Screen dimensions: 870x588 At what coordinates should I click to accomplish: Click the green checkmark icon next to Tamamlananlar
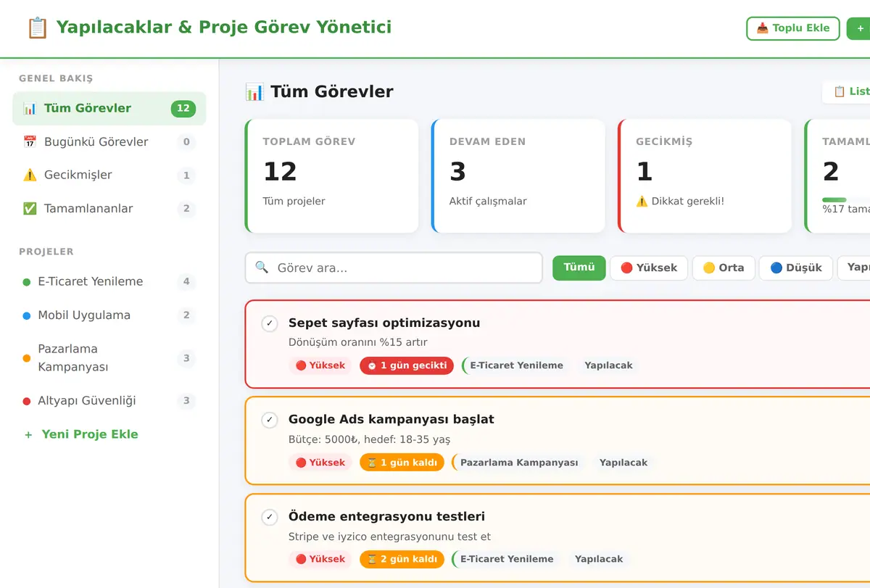click(x=30, y=209)
